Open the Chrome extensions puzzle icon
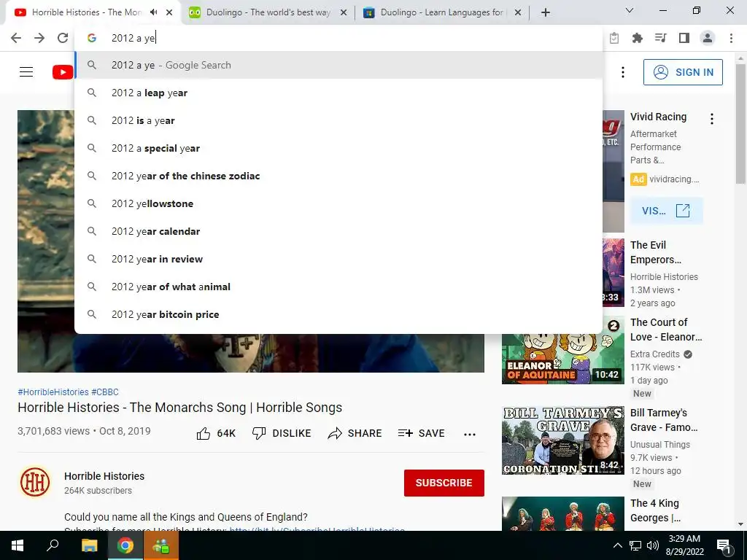Screen dimensions: 747x560 pos(637,38)
